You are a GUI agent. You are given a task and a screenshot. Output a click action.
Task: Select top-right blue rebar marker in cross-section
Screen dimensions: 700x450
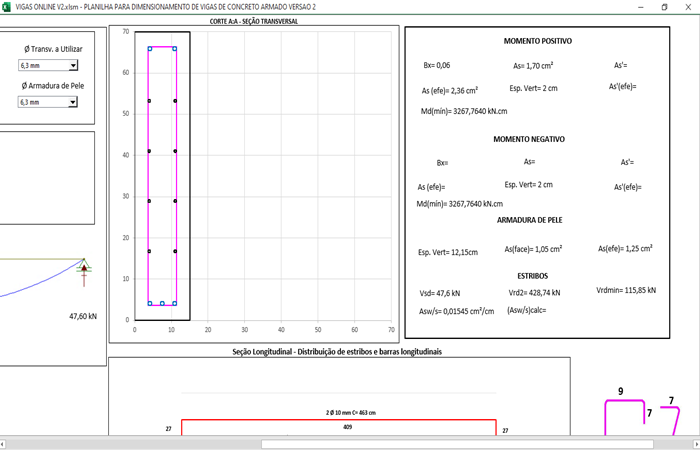click(x=174, y=48)
